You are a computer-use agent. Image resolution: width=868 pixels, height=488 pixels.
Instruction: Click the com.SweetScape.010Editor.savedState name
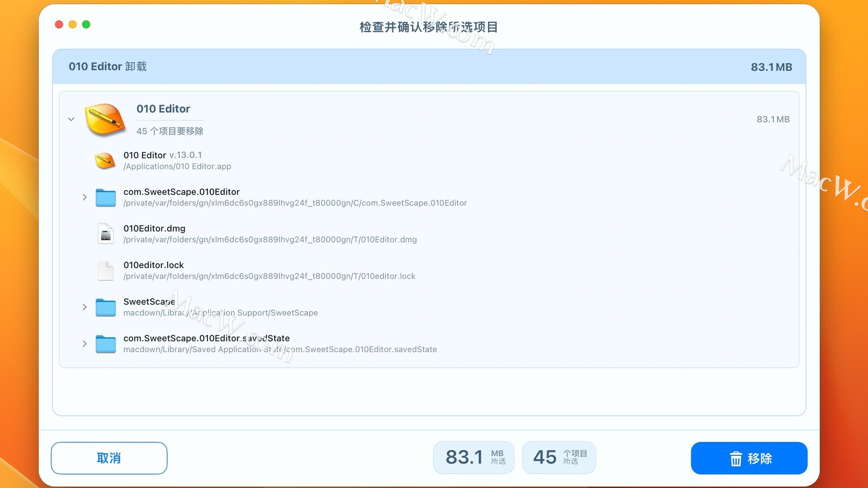pyautogui.click(x=207, y=338)
